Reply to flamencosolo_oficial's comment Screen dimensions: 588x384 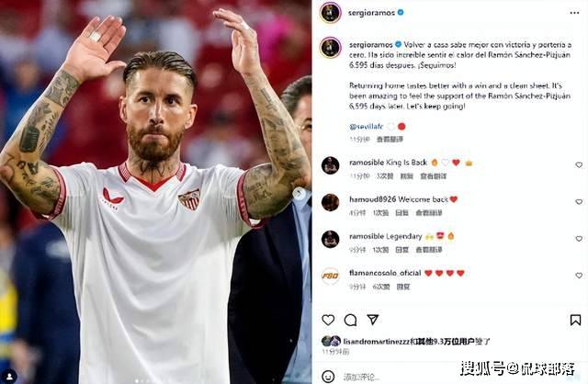coord(403,287)
